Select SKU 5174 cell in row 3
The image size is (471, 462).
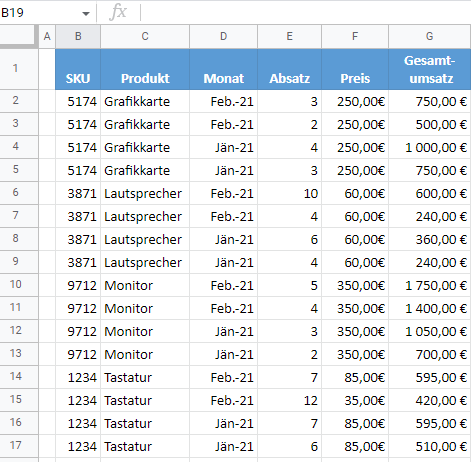(78, 124)
